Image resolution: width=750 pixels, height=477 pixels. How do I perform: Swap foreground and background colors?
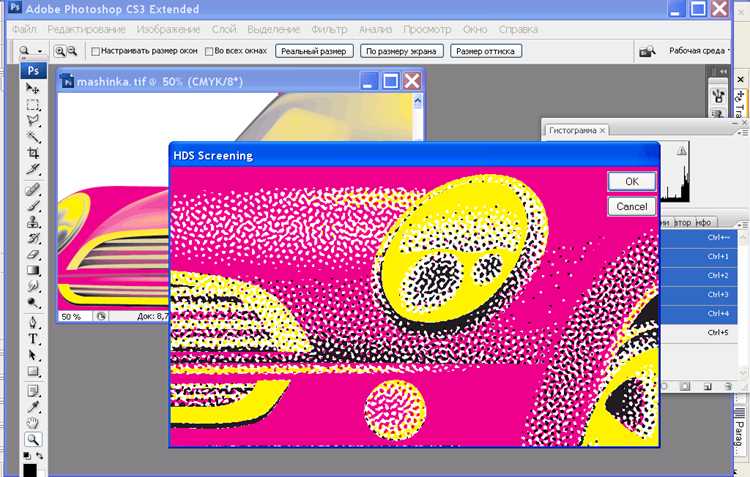point(39,456)
